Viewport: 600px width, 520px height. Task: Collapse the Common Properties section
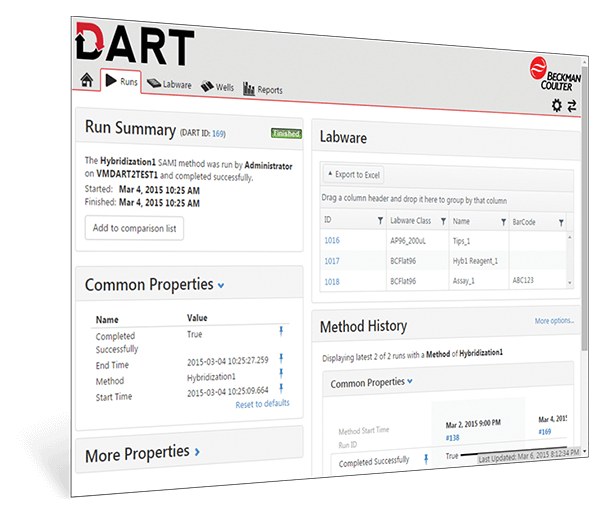coord(221,285)
